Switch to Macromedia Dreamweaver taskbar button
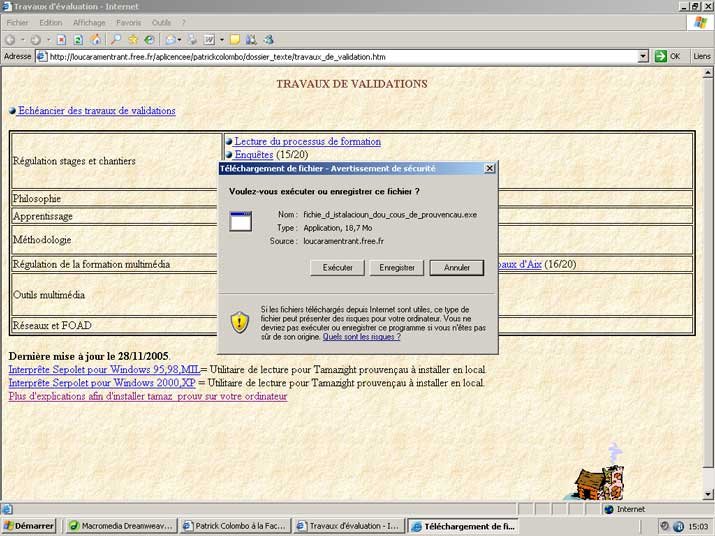The height and width of the screenshot is (536, 715). pos(120,526)
